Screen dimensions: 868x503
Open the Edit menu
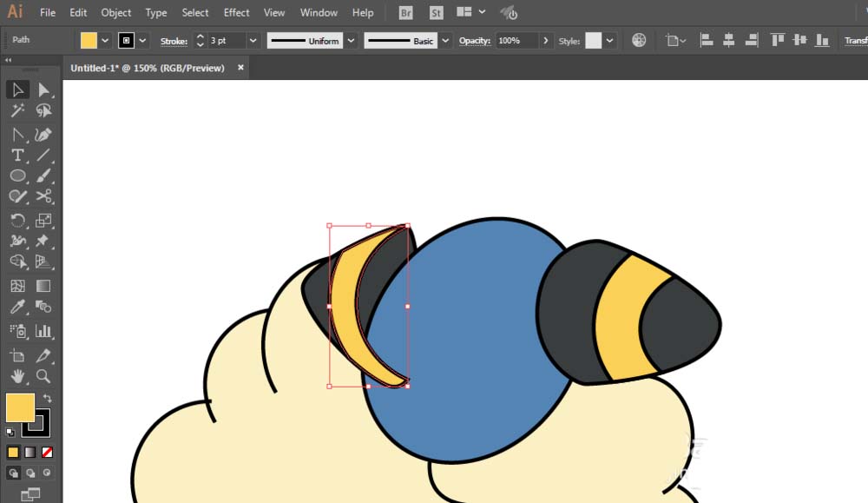pos(78,12)
